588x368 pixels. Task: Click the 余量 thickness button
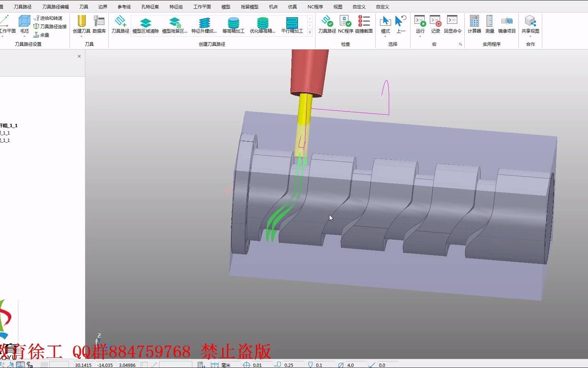pyautogui.click(x=41, y=35)
